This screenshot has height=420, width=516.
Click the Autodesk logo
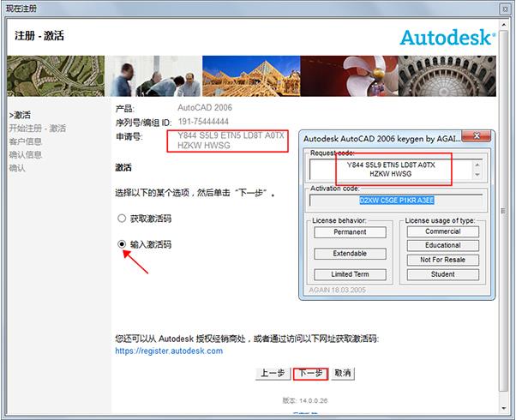[x=447, y=37]
